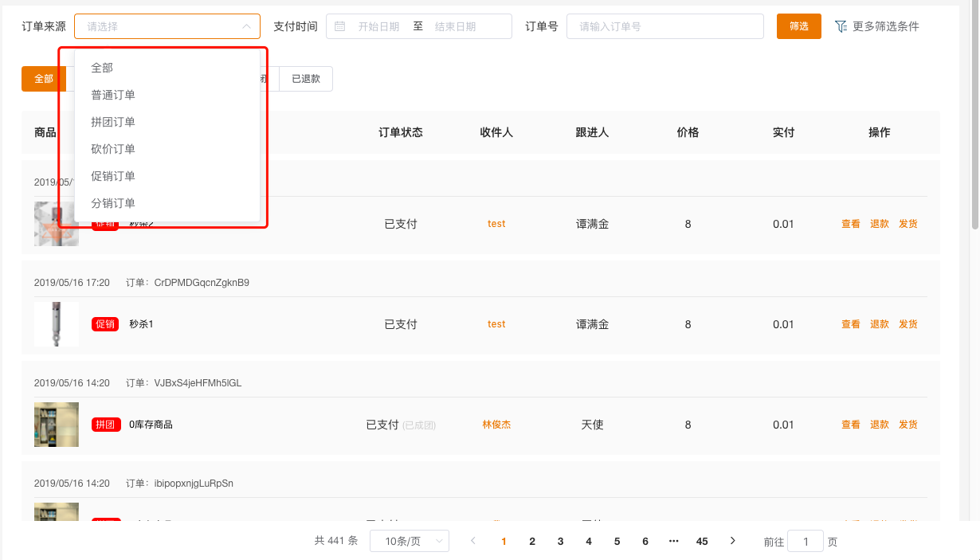Click the previous page left arrow

click(x=473, y=541)
